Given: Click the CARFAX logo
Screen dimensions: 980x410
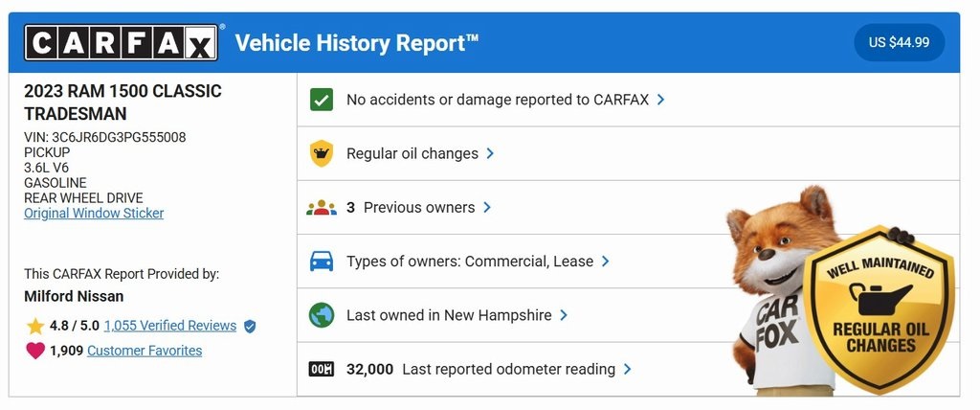Looking at the screenshot, I should 122,43.
